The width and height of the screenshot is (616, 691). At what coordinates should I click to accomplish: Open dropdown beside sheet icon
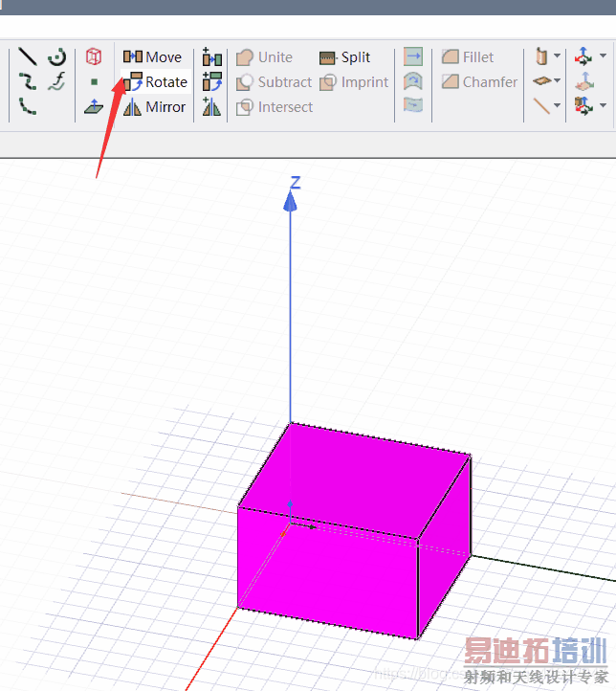[557, 80]
